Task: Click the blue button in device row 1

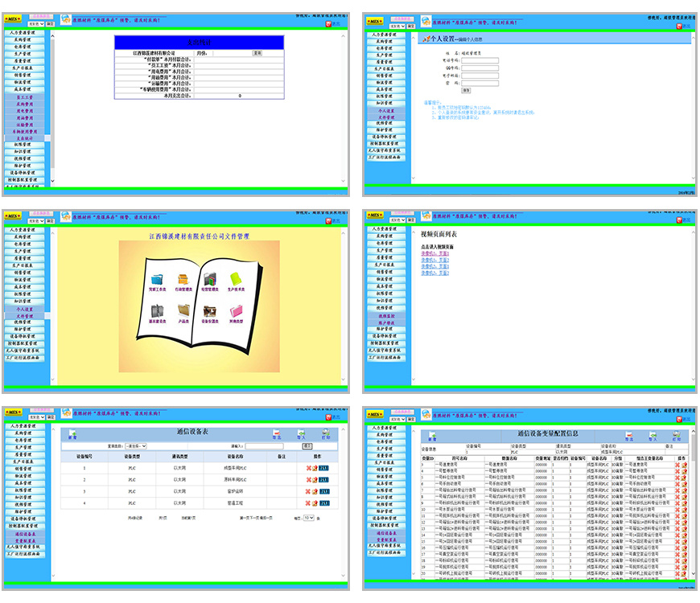Action: [x=323, y=468]
